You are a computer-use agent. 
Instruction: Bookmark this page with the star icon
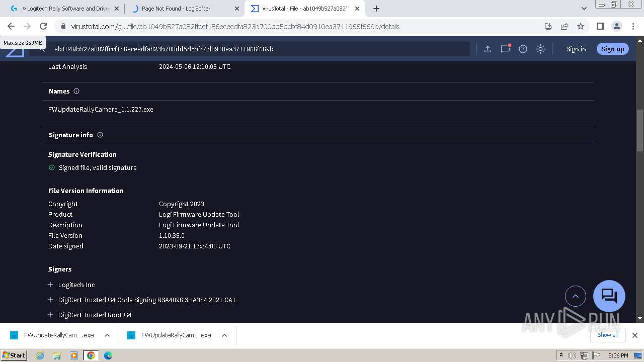click(581, 26)
